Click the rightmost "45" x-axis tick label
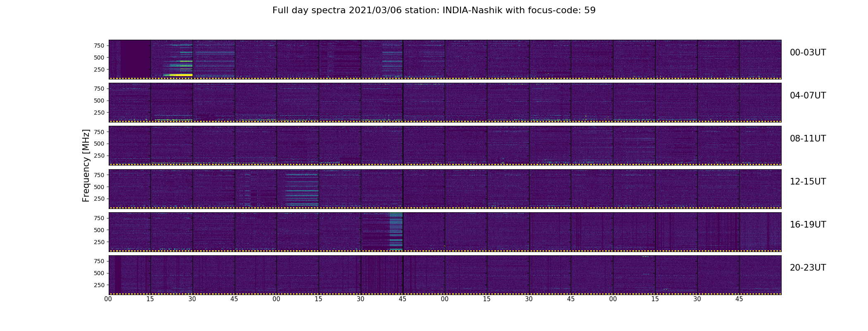This screenshot has height=331, width=868. pyautogui.click(x=739, y=299)
